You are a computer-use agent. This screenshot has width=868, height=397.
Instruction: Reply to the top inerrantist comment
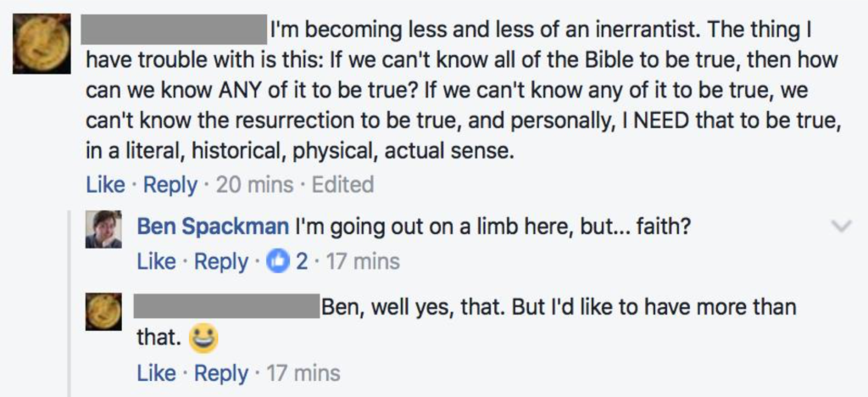pyautogui.click(x=170, y=184)
